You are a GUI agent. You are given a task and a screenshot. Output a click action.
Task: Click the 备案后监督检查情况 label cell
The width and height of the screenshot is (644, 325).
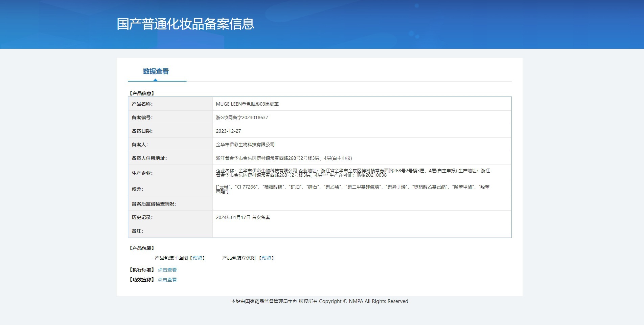(170, 204)
